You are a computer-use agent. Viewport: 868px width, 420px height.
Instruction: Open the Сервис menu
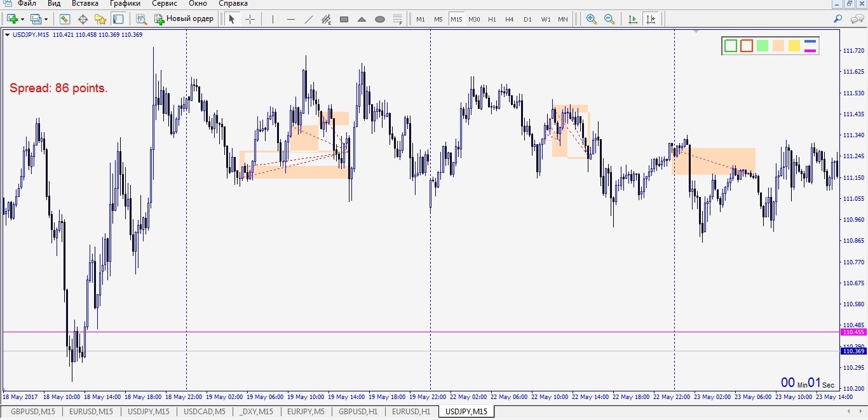click(164, 4)
